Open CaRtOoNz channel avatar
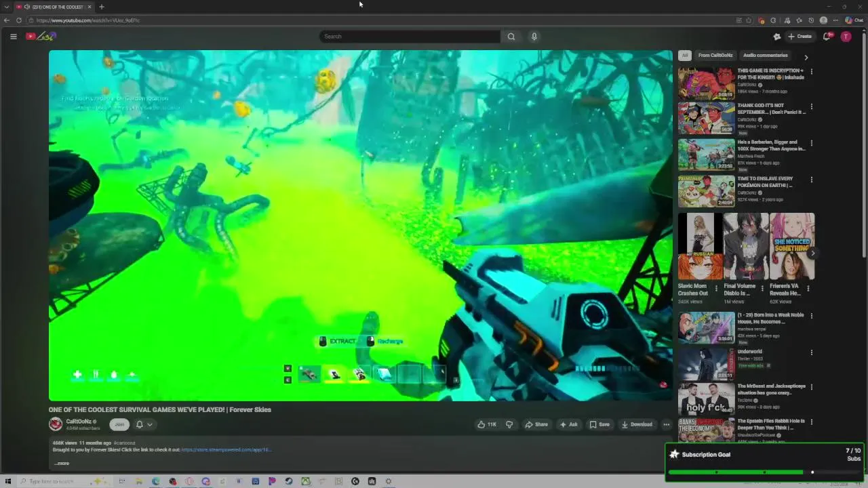Image resolution: width=868 pixels, height=488 pixels. [x=56, y=424]
